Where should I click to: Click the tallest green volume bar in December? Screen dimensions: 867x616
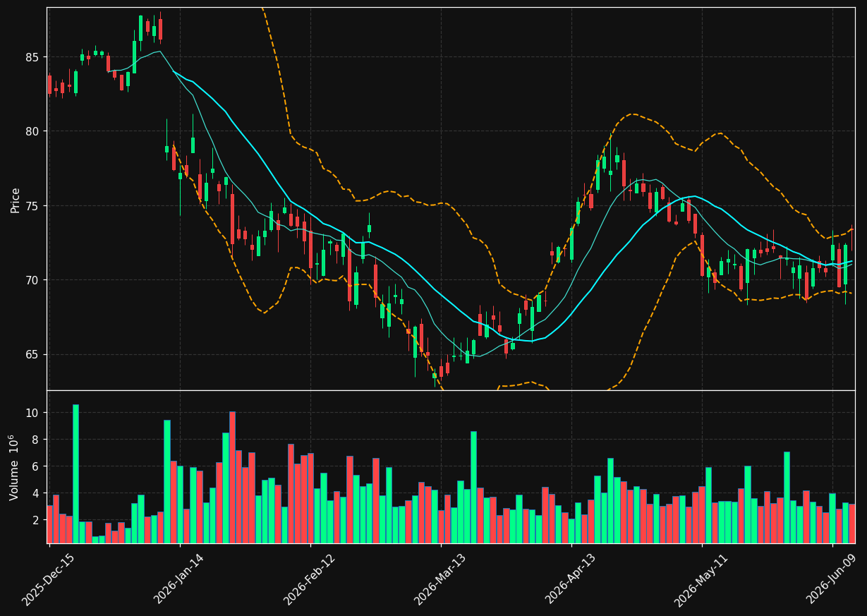click(75, 473)
